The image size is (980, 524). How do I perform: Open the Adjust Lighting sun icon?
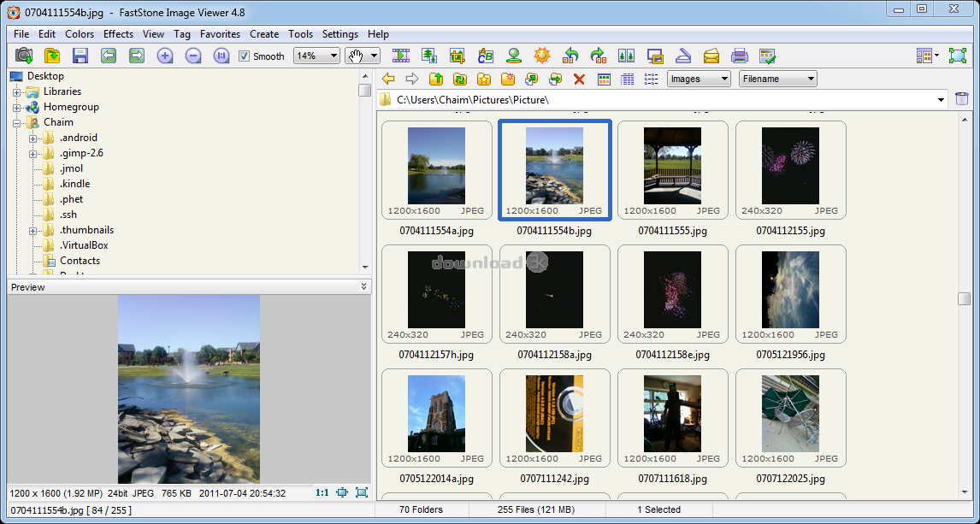542,56
